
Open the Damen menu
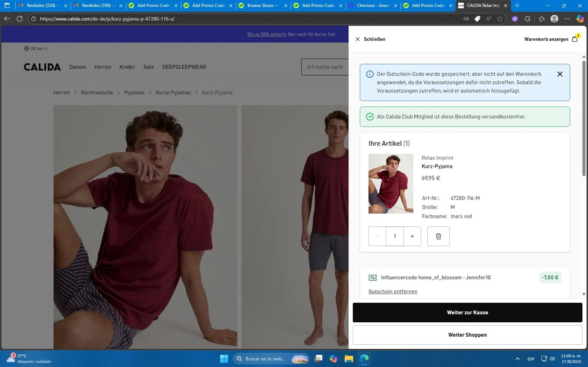coord(78,67)
